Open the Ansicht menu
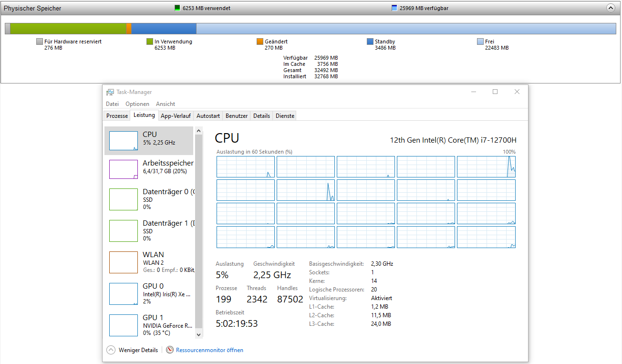 (x=166, y=104)
